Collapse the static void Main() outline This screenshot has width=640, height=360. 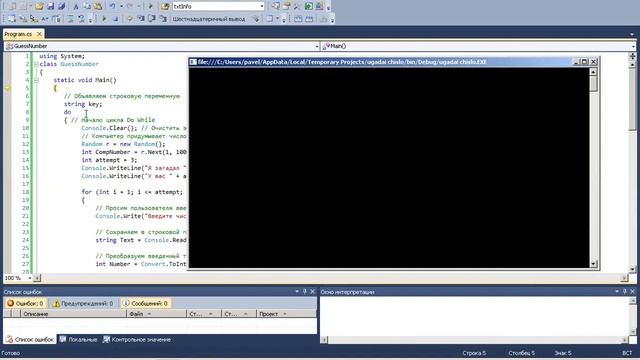36,80
